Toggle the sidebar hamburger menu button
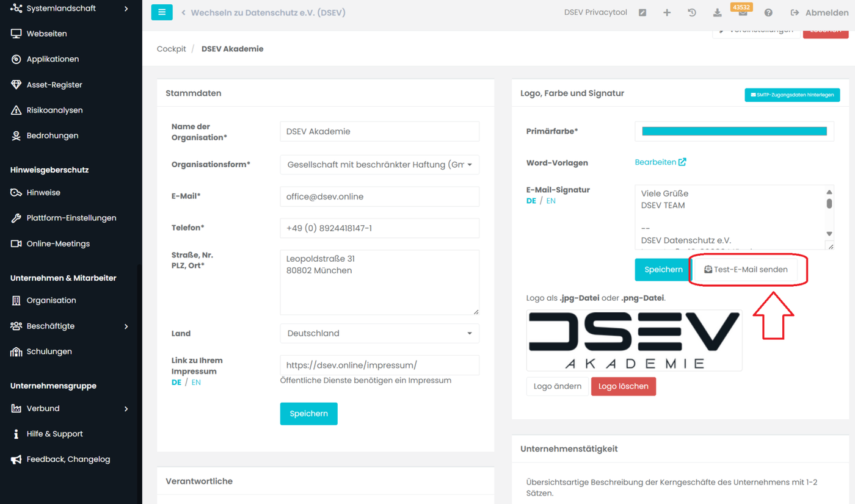 (162, 12)
